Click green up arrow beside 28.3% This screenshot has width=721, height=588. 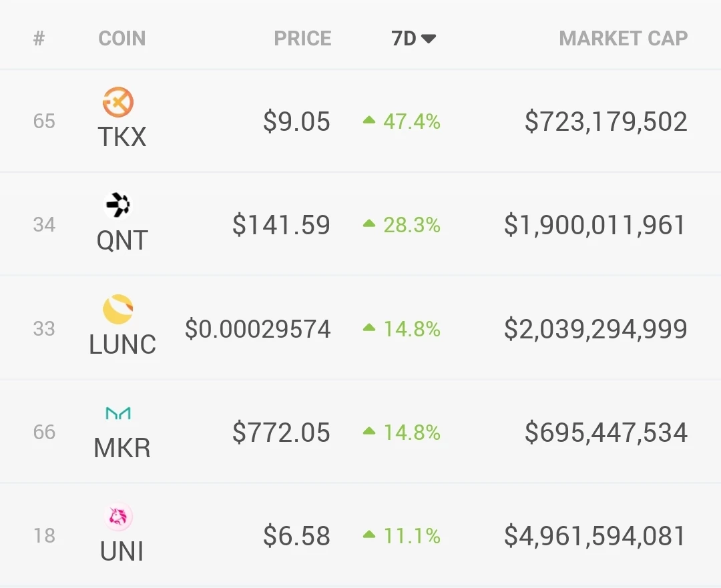pyautogui.click(x=369, y=224)
